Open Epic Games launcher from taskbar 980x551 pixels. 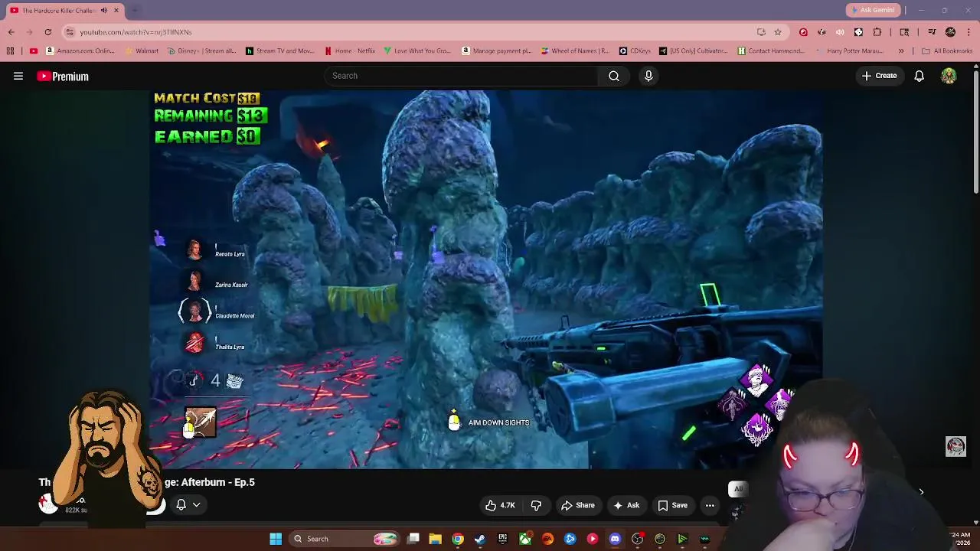click(502, 539)
